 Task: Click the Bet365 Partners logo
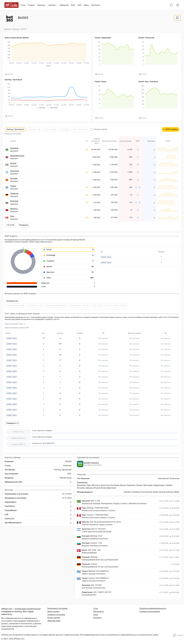80,464
